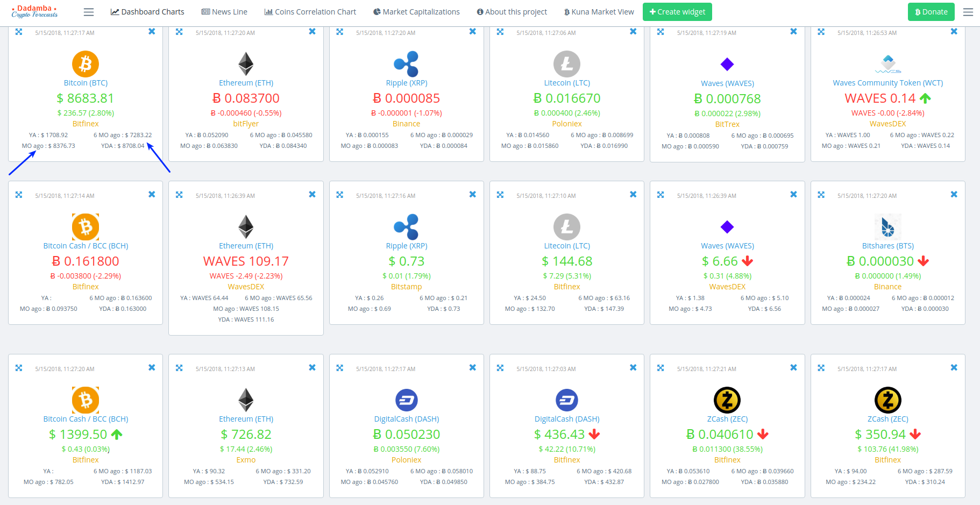Click the Litecoin icon on the Poloniex widget
This screenshot has width=980, height=505.
click(x=566, y=63)
